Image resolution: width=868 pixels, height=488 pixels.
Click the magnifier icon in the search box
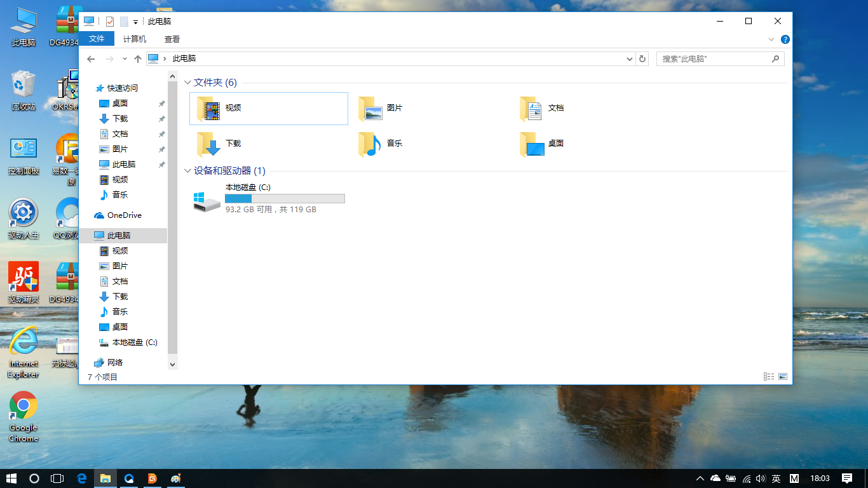[x=775, y=58]
